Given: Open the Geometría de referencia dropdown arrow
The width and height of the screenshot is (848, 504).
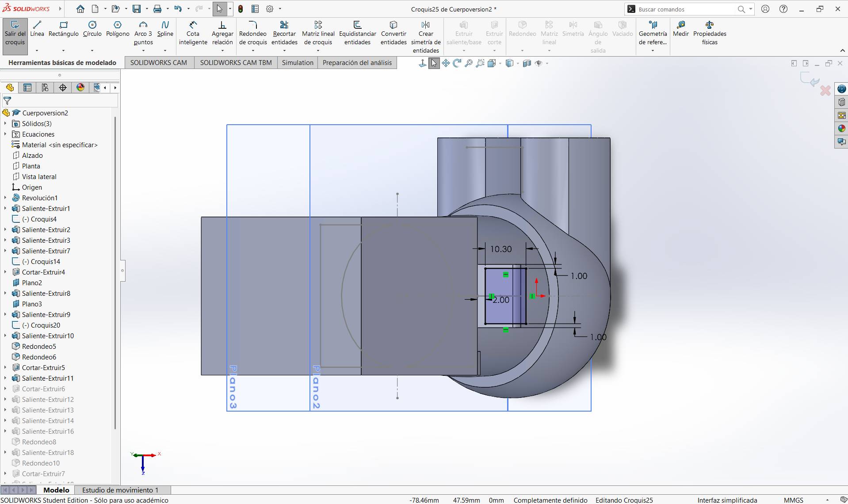Looking at the screenshot, I should pos(653,50).
